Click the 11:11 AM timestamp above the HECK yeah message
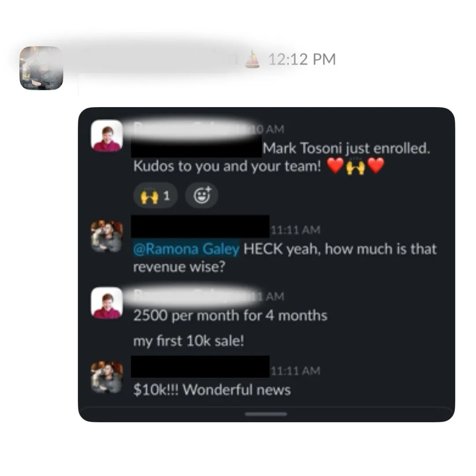Image resolution: width=476 pixels, height=476 pixels. [295, 230]
